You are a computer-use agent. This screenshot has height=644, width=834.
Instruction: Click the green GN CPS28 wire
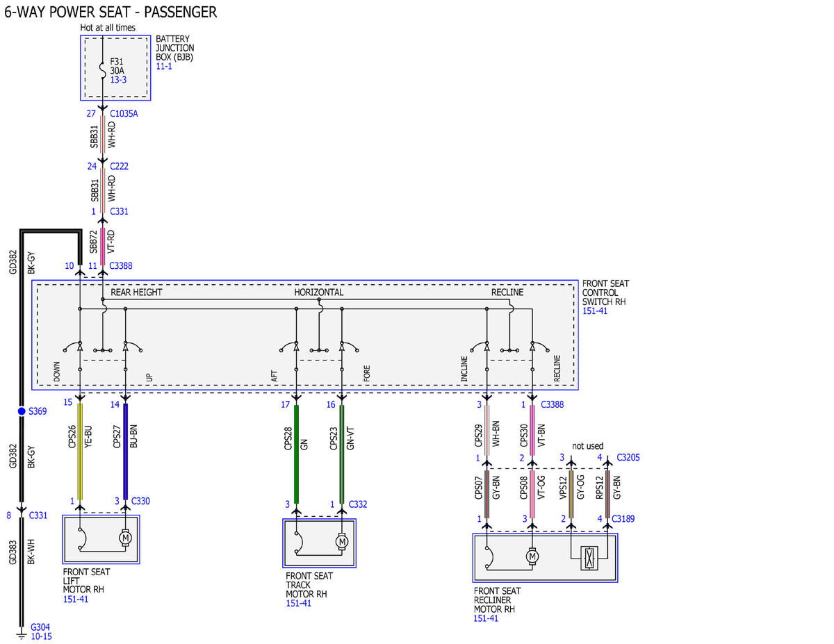[x=296, y=453]
